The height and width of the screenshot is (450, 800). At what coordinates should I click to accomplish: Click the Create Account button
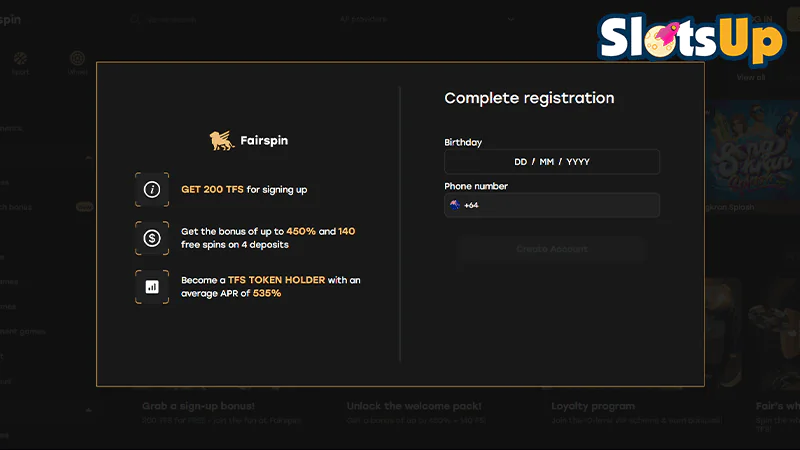click(x=552, y=249)
